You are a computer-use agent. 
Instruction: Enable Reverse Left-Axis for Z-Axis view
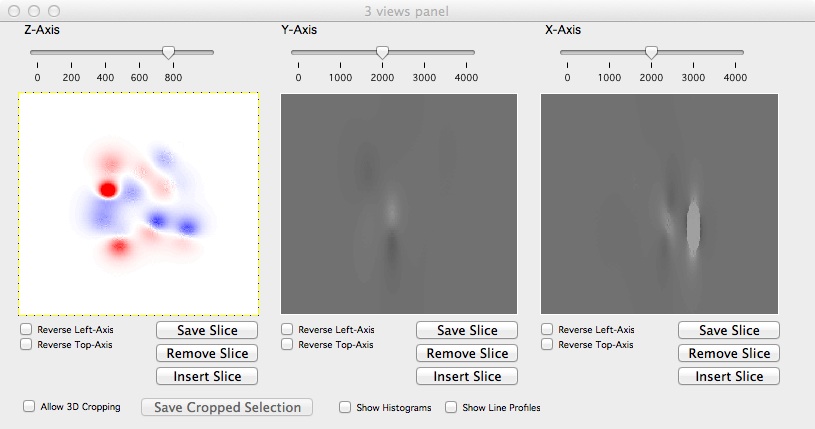(27, 329)
